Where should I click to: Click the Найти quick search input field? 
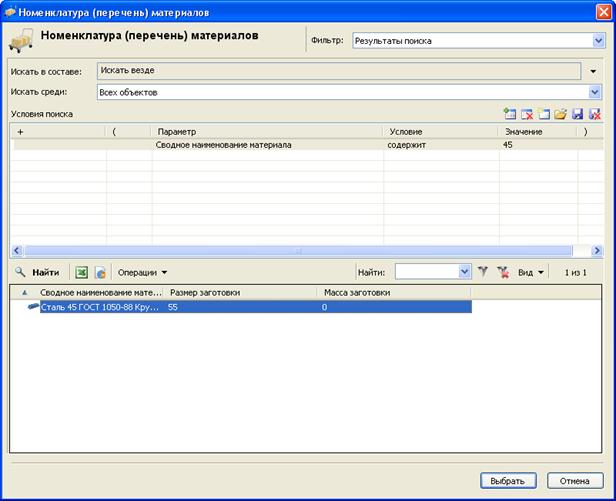(x=426, y=271)
